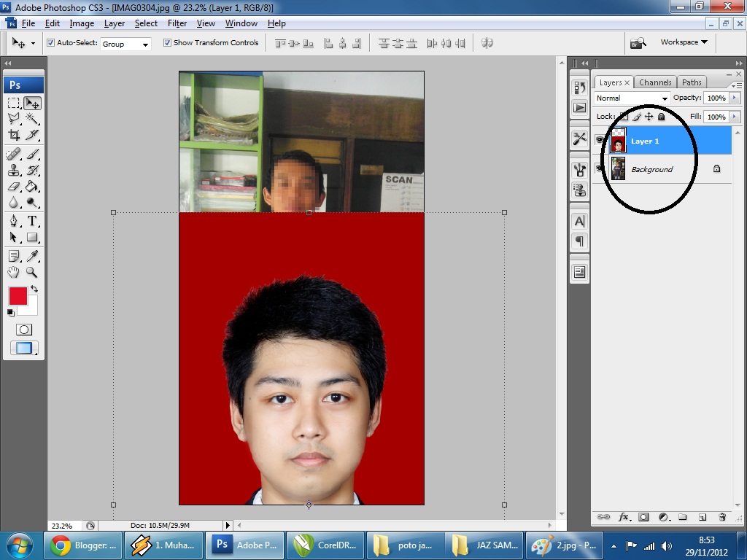Select the Clone Stamp tool
The height and width of the screenshot is (560, 747).
(x=14, y=170)
